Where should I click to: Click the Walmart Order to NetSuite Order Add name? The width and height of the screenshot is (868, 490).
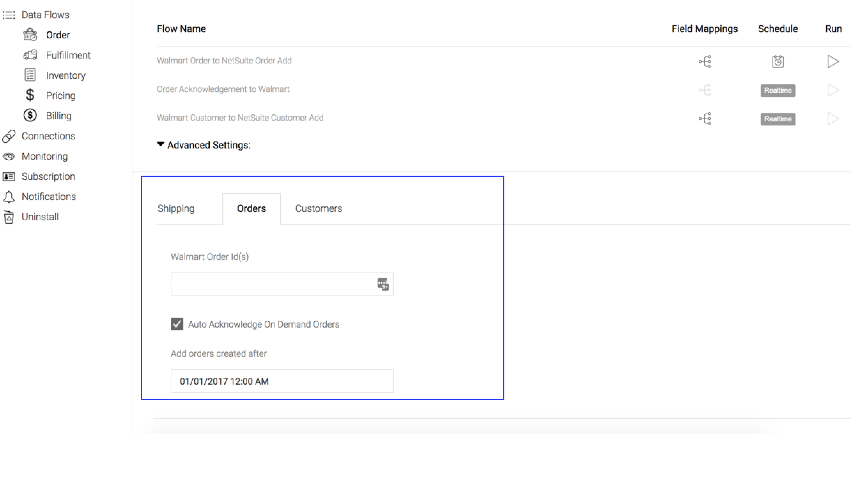coord(224,60)
